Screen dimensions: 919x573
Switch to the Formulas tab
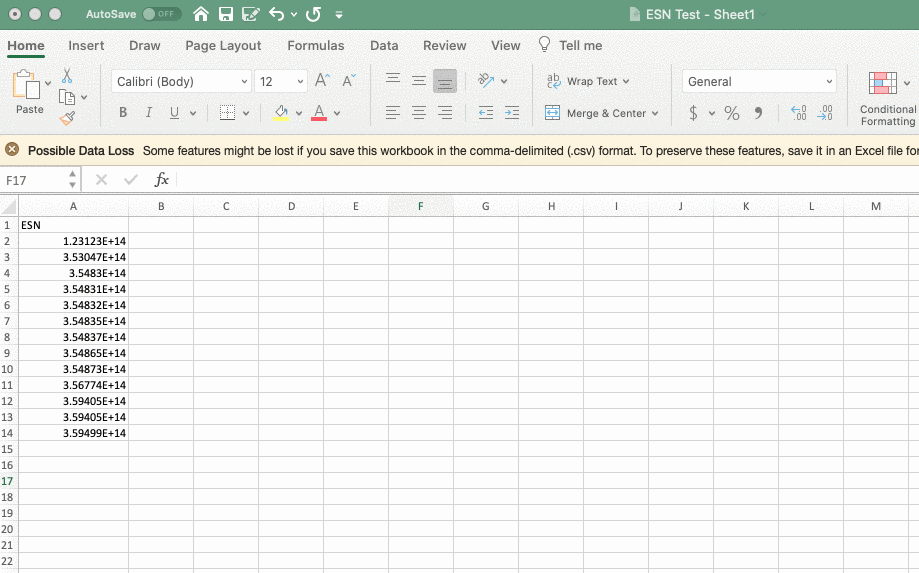point(316,46)
